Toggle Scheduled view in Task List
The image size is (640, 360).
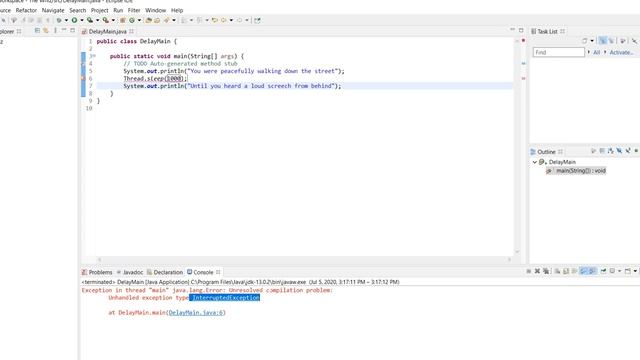tap(612, 41)
